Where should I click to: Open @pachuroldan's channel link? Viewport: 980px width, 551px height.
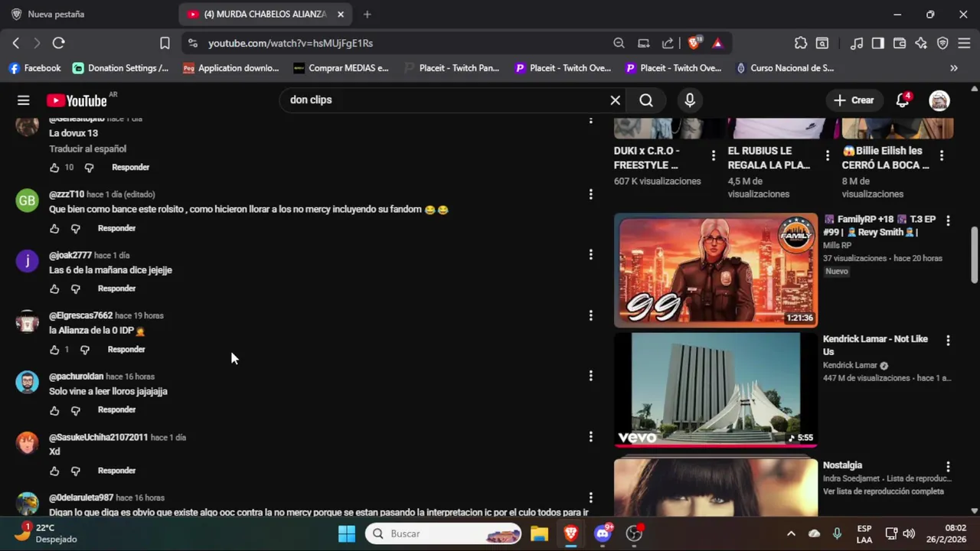click(x=77, y=377)
